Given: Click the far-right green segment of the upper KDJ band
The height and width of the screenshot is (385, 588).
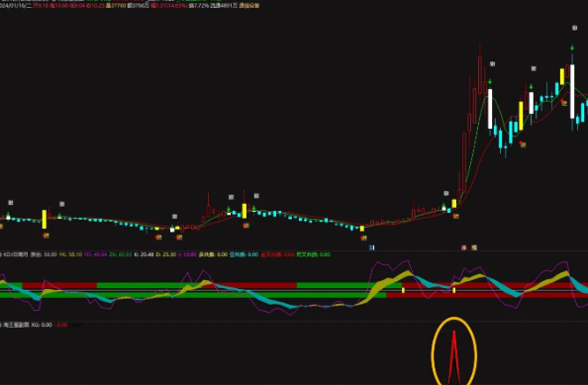Looking at the screenshot, I should (x=348, y=285).
